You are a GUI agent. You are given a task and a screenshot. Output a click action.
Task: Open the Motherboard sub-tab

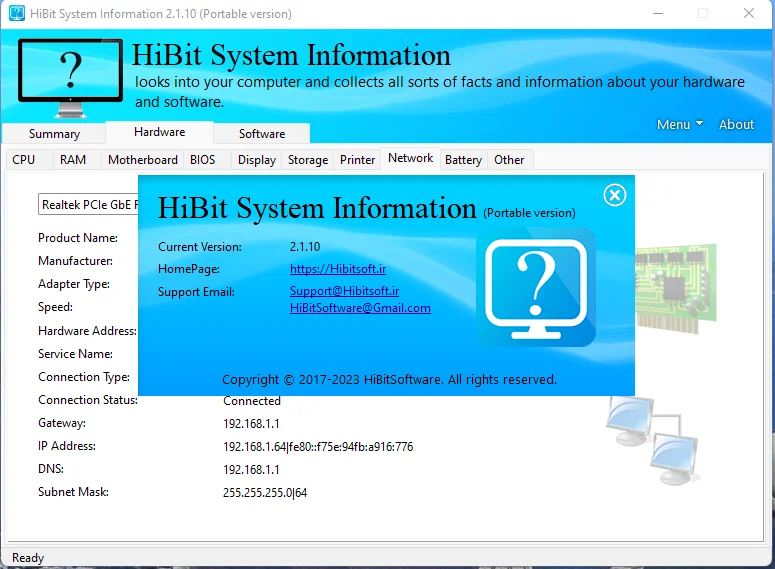143,160
